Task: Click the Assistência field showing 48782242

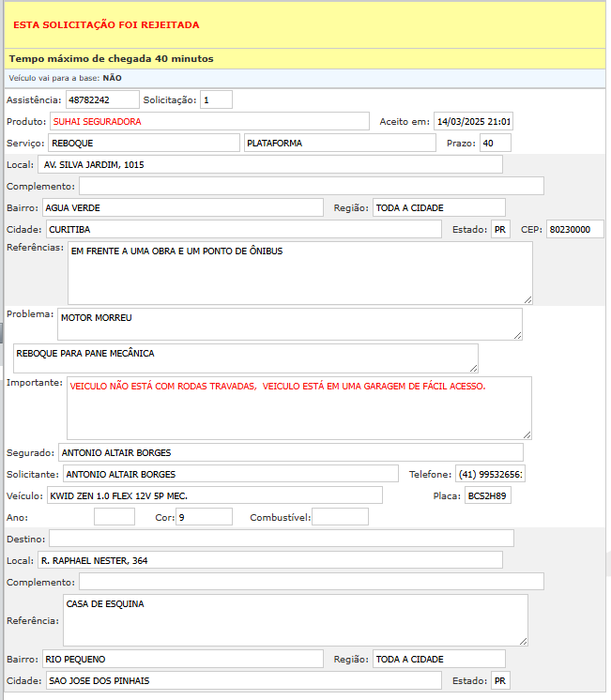Action: coord(101,99)
